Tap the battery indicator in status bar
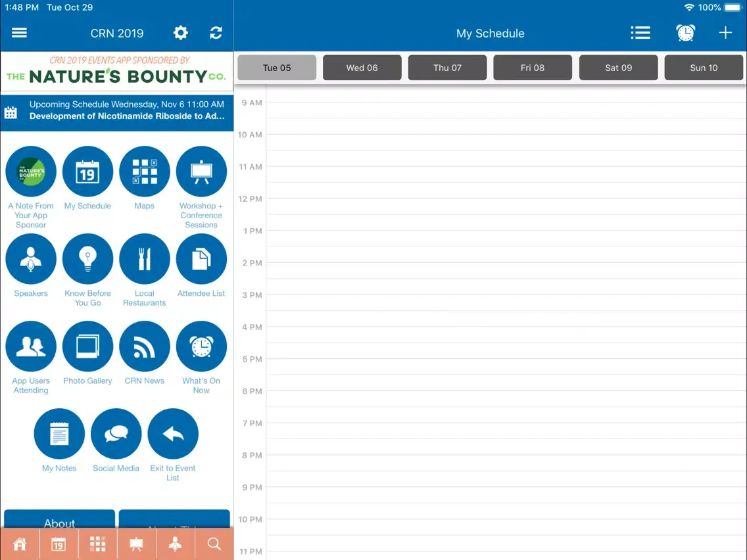 733,8
